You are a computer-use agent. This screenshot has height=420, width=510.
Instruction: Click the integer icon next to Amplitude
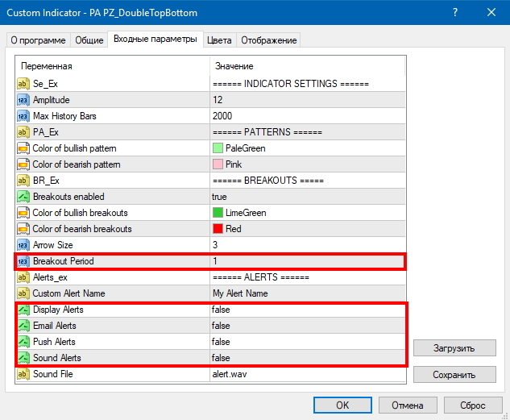tap(23, 100)
